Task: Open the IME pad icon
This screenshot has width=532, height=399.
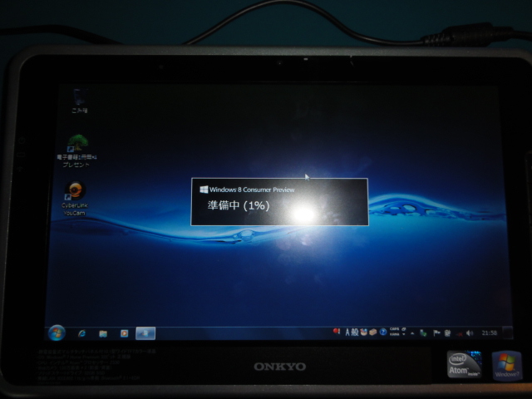Action: [x=364, y=332]
